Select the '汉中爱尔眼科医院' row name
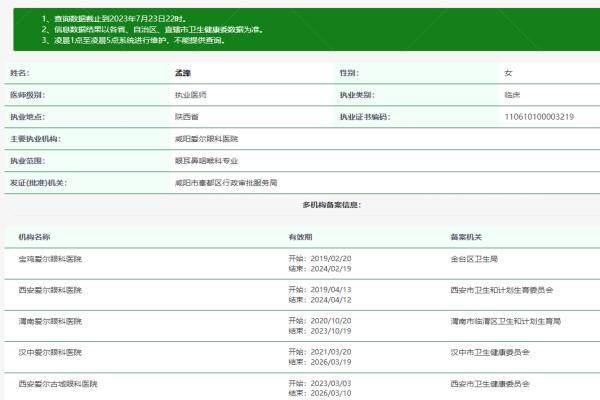The width and height of the screenshot is (600, 400). click(x=50, y=352)
